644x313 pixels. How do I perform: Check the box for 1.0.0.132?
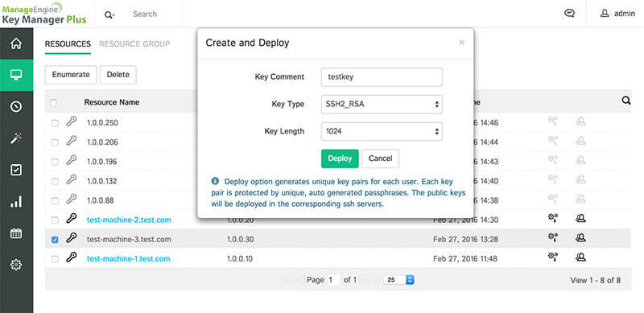(55, 181)
